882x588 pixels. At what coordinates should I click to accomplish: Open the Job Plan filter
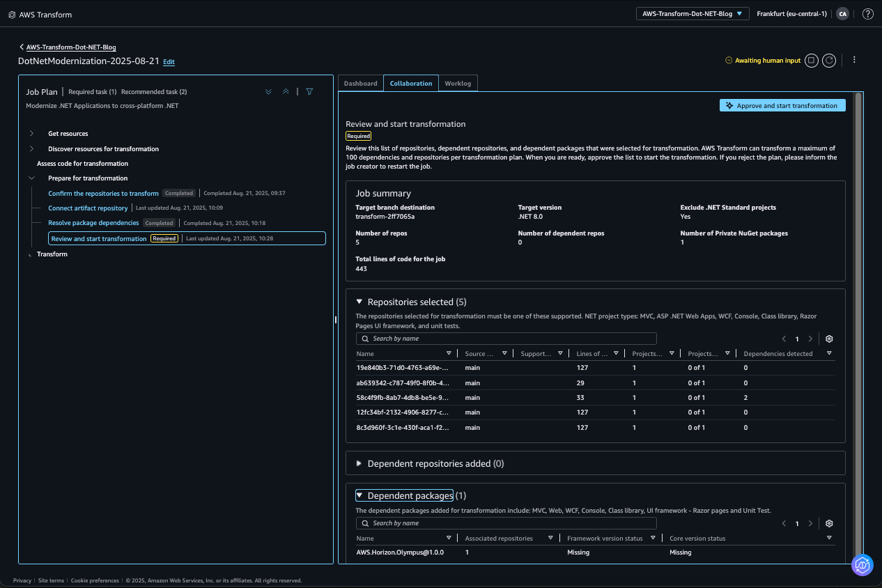(309, 91)
